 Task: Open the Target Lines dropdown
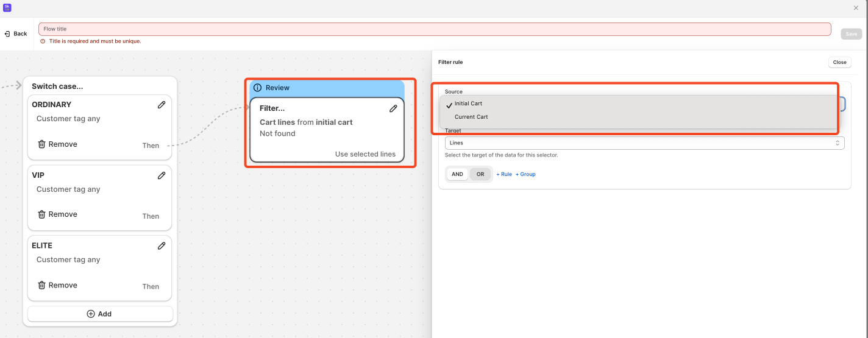point(644,143)
